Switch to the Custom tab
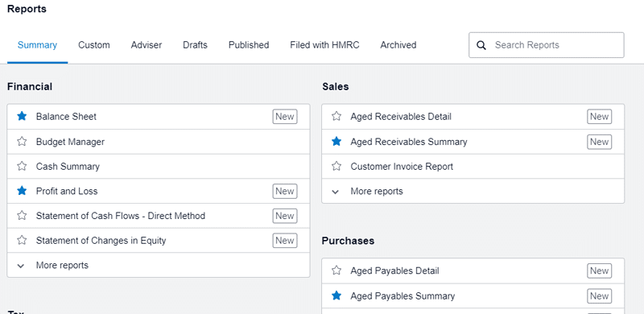Viewport: 644px width, 314px height. (x=94, y=45)
